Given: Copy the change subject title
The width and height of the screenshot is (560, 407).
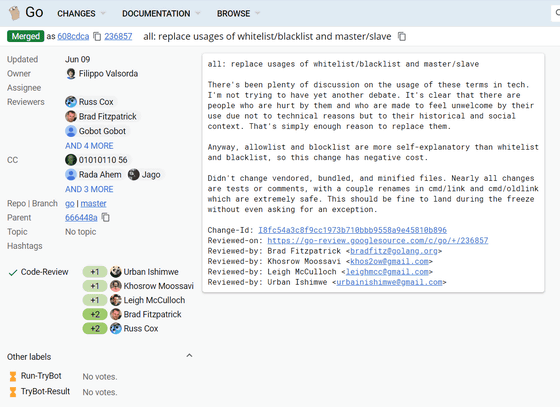Looking at the screenshot, I should coord(402,36).
